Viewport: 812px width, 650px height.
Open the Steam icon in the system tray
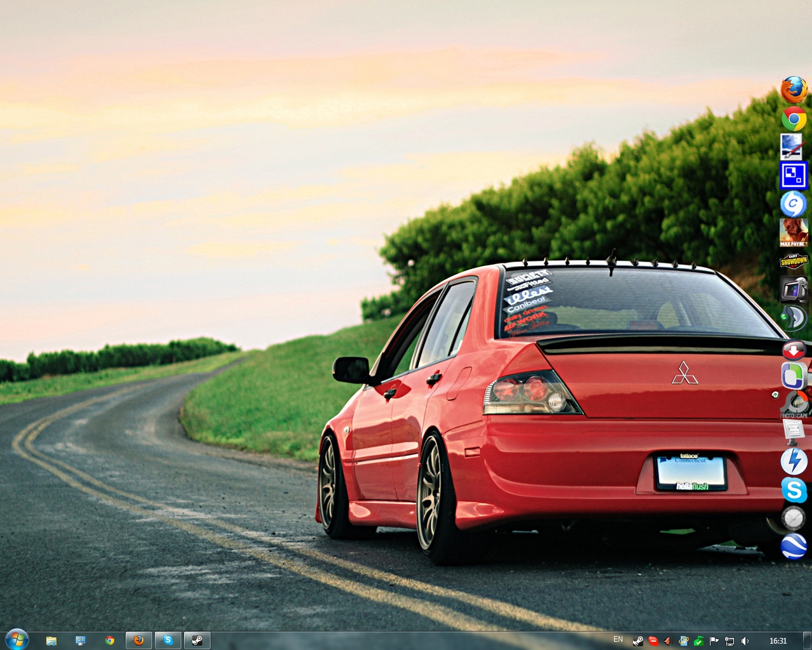[638, 641]
